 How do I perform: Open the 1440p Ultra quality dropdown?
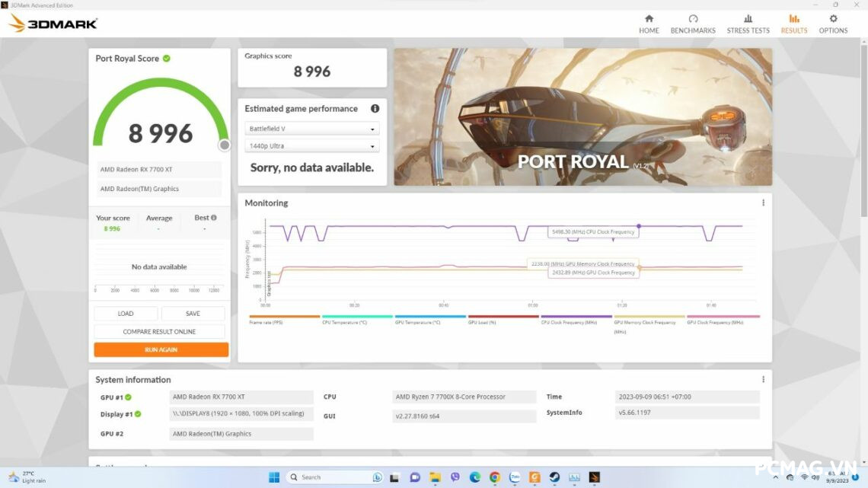[x=312, y=145]
